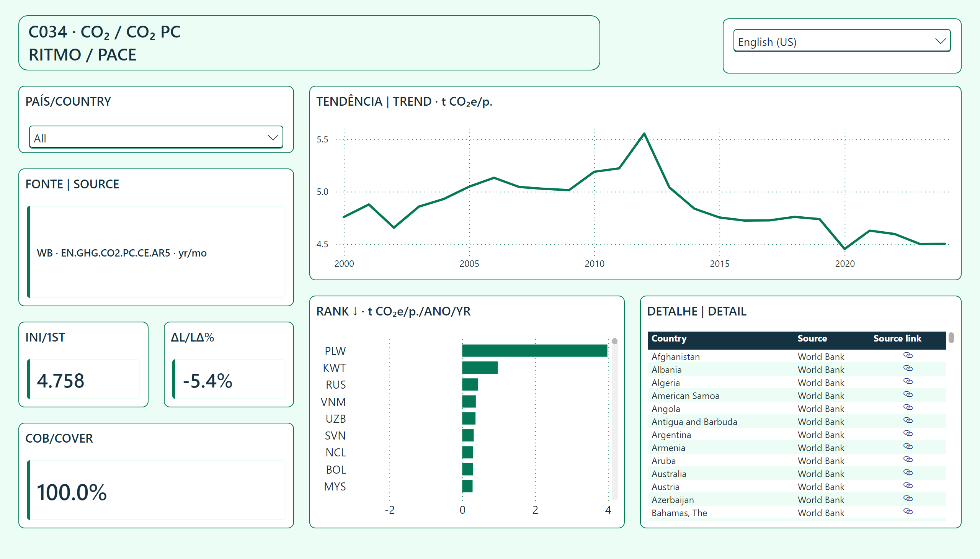Select the Antigua and Barbuda country cell
Image resolution: width=980 pixels, height=559 pixels.
pos(694,422)
